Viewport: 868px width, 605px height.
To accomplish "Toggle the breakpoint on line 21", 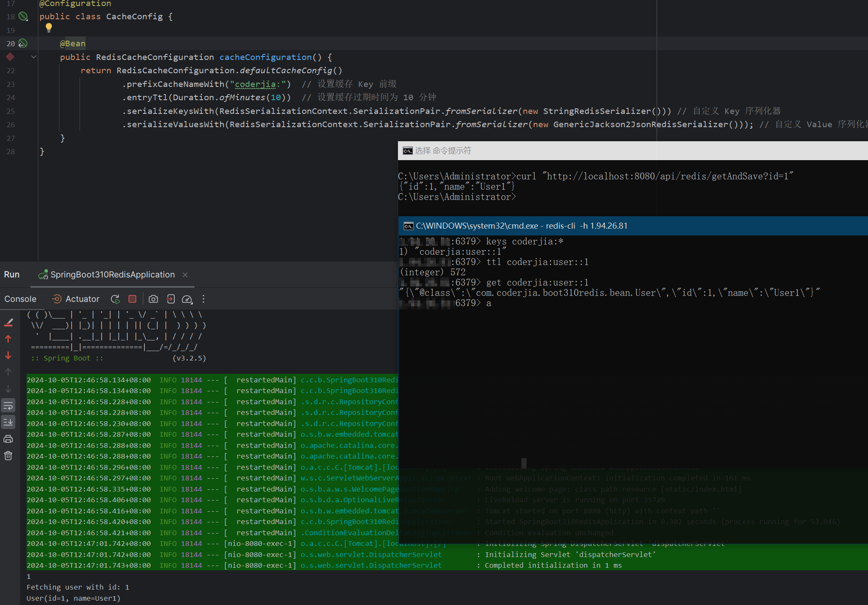I will pos(10,57).
